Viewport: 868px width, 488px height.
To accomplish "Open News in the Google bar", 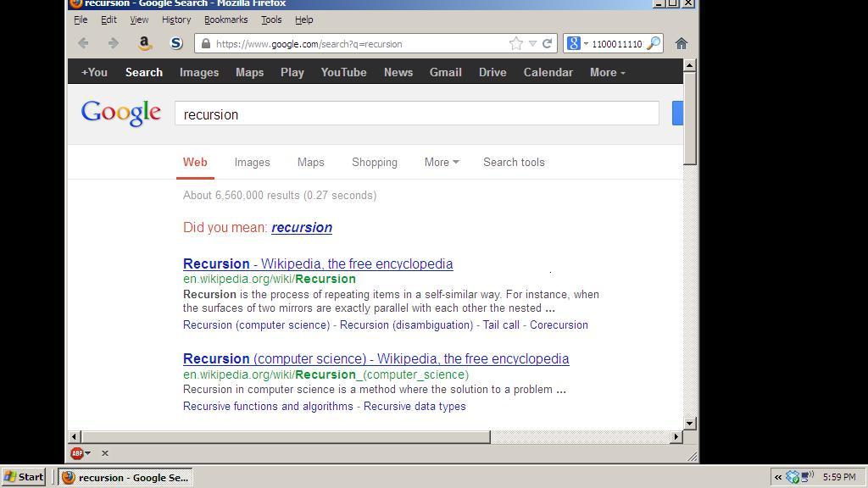I will (x=398, y=73).
